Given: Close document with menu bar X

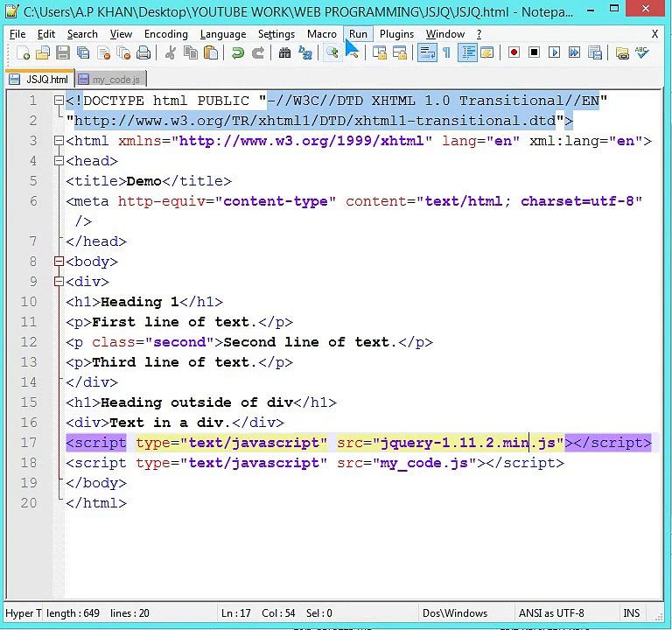Looking at the screenshot, I should 654,34.
